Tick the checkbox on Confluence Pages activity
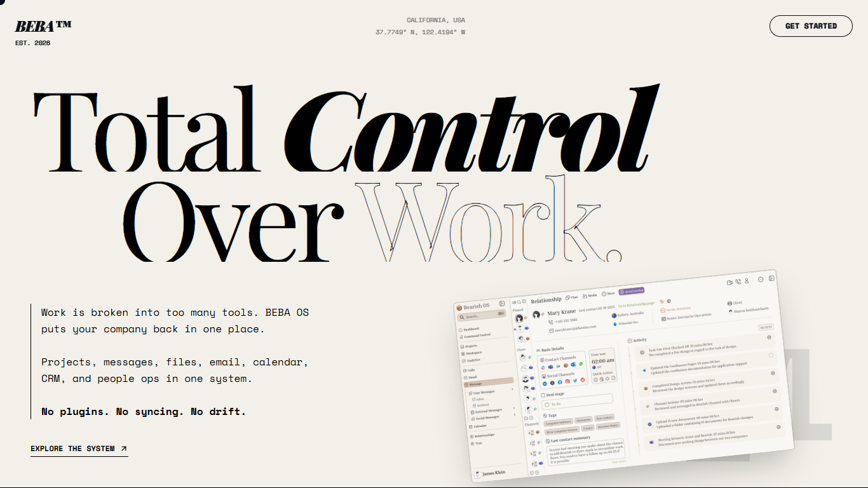Viewport: 868px width, 488px height. 771,355
